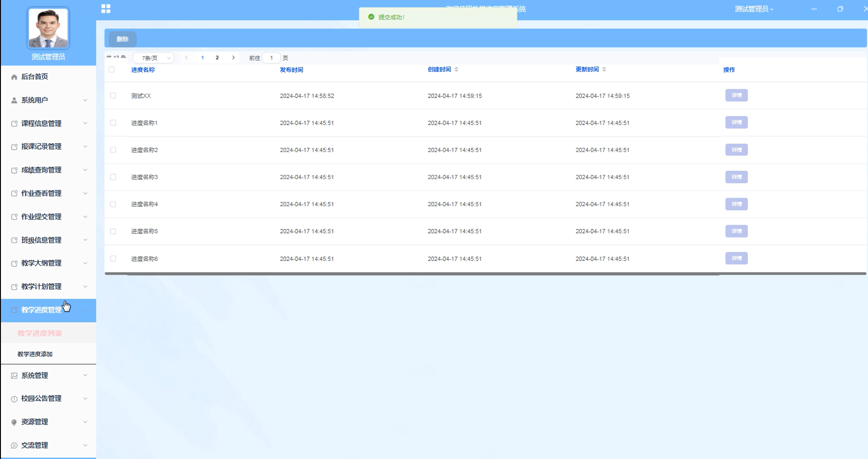This screenshot has width=868, height=459.
Task: Click the chat icon beside 交流管理
Action: coord(14,445)
